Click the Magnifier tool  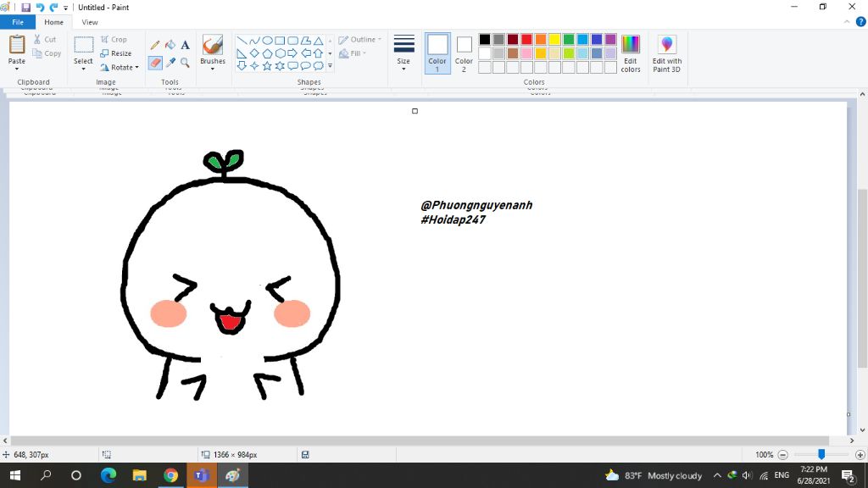point(185,63)
